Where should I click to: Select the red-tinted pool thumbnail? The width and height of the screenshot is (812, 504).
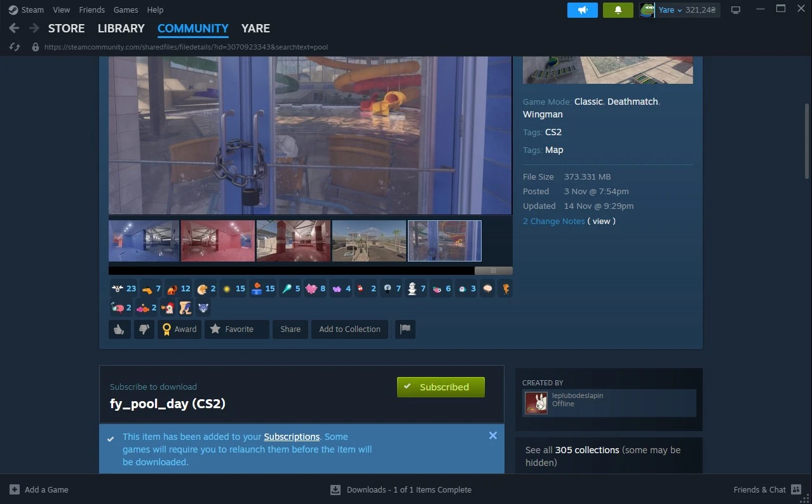[x=217, y=241]
